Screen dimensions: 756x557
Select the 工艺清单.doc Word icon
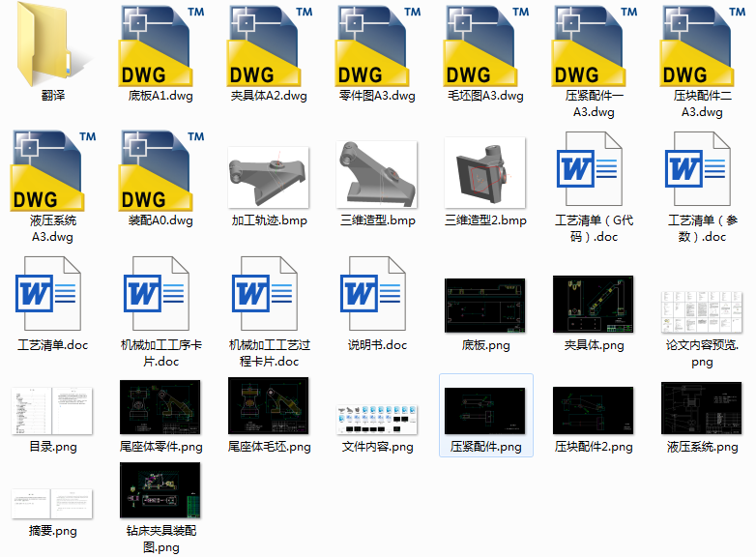(x=47, y=293)
